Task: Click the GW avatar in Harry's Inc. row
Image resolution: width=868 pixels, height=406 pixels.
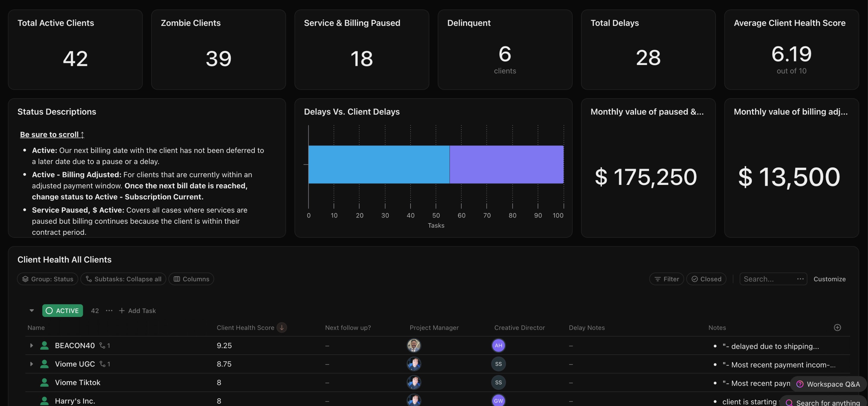Action: 498,401
